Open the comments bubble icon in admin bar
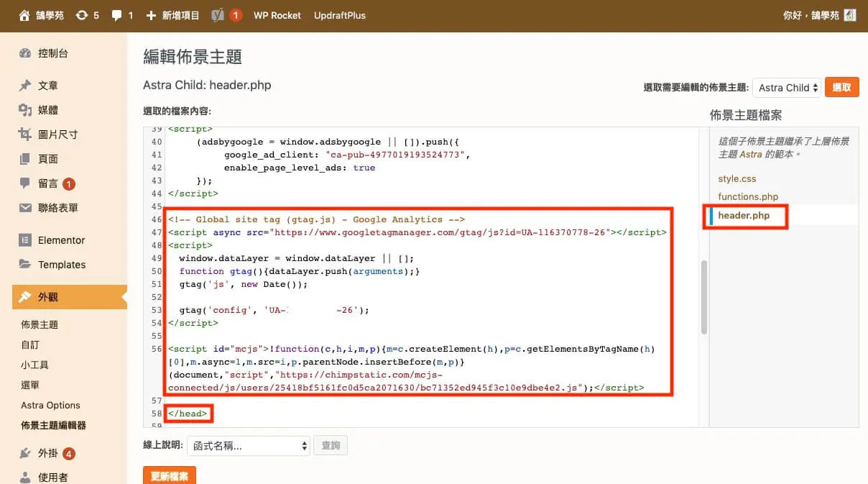The width and height of the screenshot is (868, 484). [117, 15]
